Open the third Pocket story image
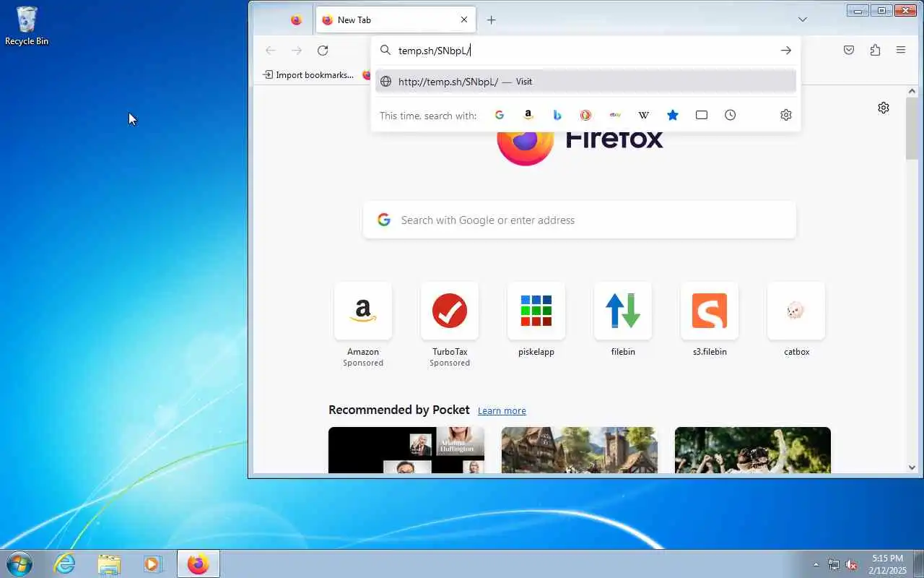924x578 pixels. pyautogui.click(x=753, y=450)
